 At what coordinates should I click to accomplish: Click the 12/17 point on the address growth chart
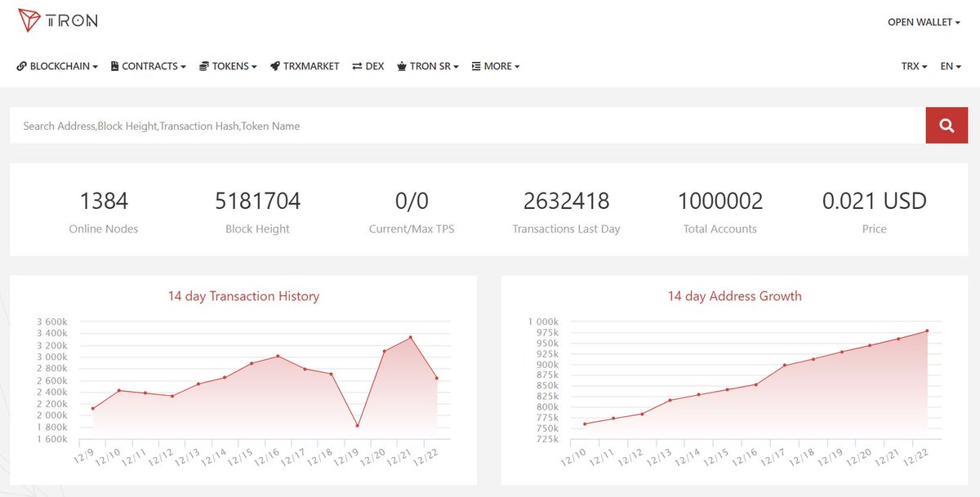(x=785, y=365)
